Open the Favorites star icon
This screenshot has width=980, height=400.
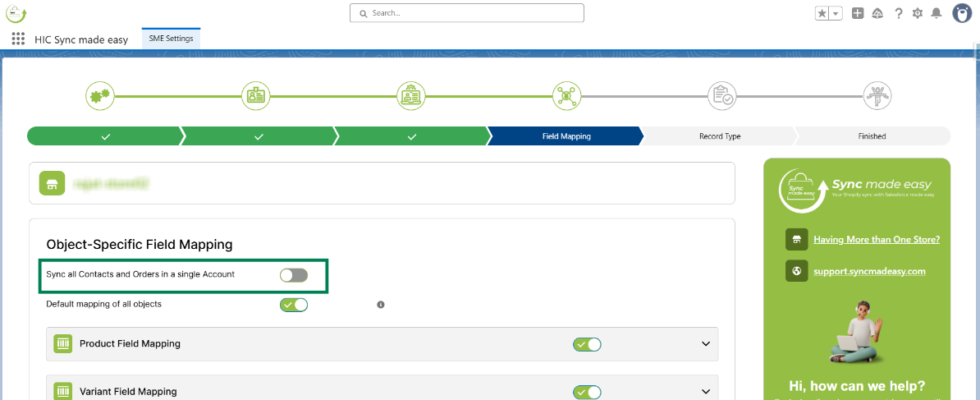click(822, 14)
